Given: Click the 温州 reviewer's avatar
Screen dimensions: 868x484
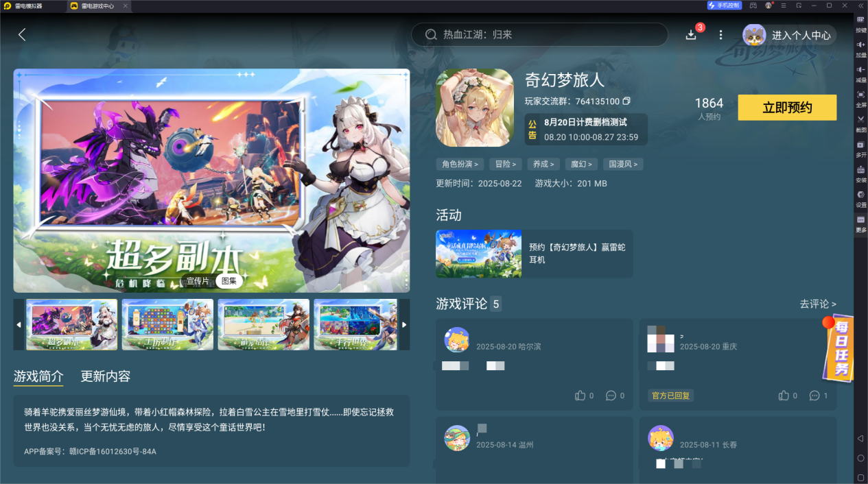Looking at the screenshot, I should pyautogui.click(x=457, y=438).
